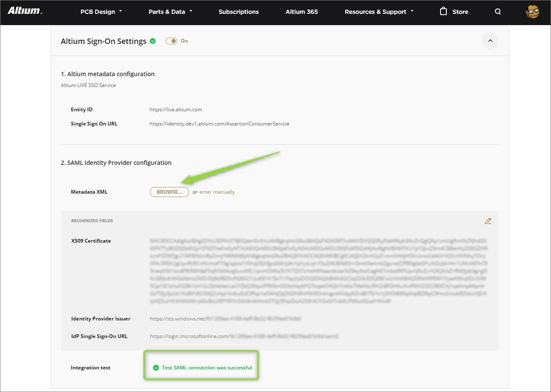Click the Single Sign On URL value

[x=219, y=124]
